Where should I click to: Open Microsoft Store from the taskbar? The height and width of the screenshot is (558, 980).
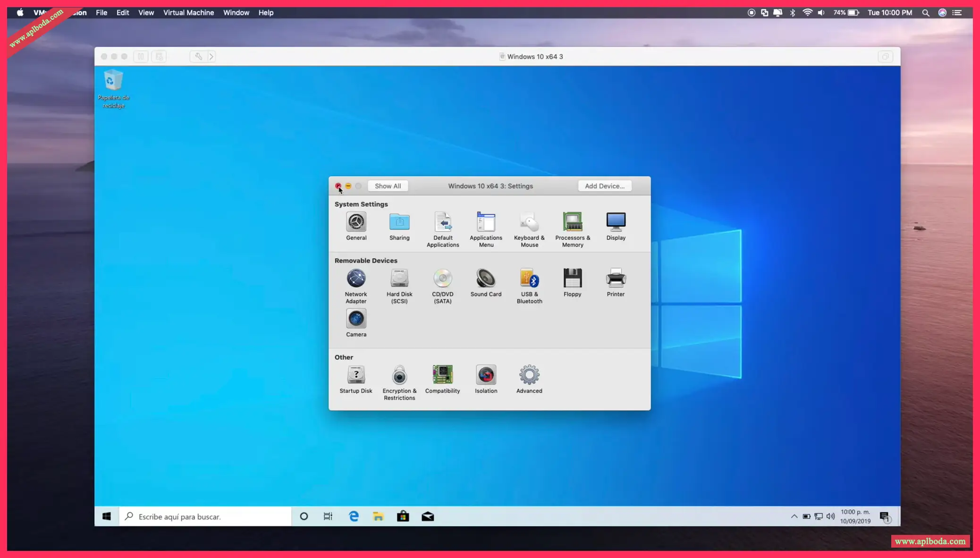point(403,516)
